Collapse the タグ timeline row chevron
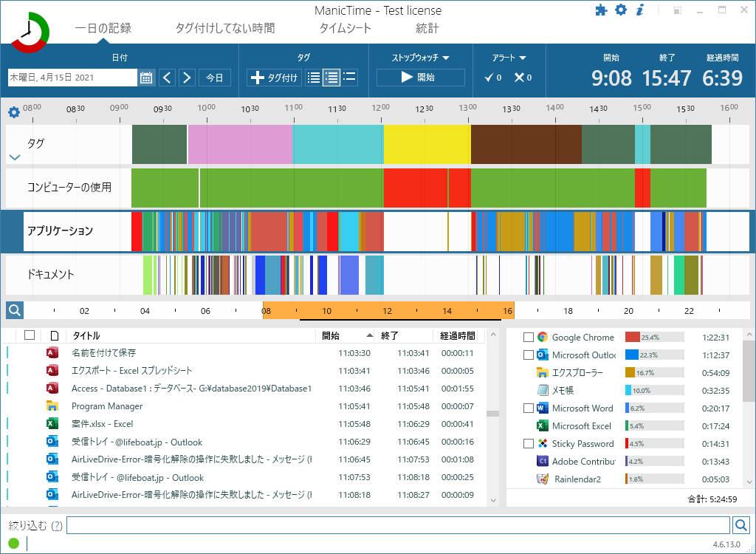Viewport: 756px width, 554px height. (x=14, y=157)
